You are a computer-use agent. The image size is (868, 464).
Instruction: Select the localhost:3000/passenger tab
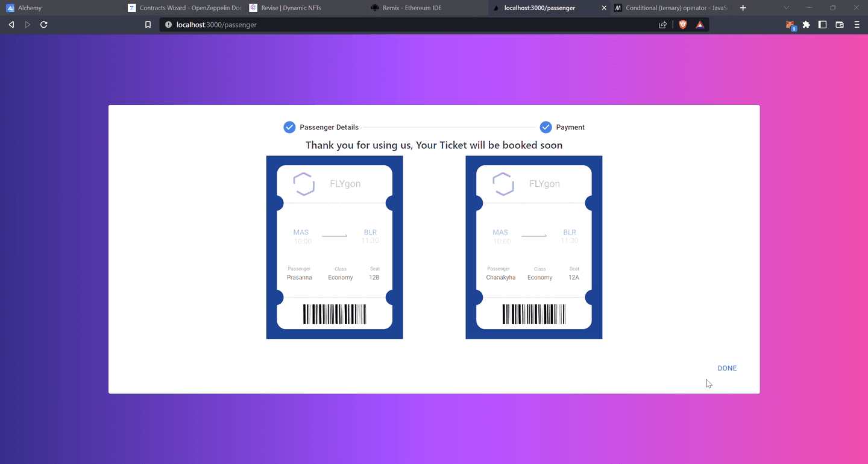click(549, 8)
